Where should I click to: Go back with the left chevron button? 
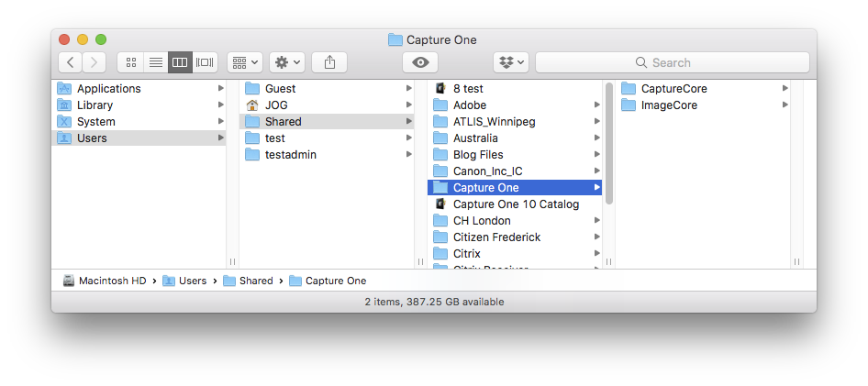(x=71, y=62)
